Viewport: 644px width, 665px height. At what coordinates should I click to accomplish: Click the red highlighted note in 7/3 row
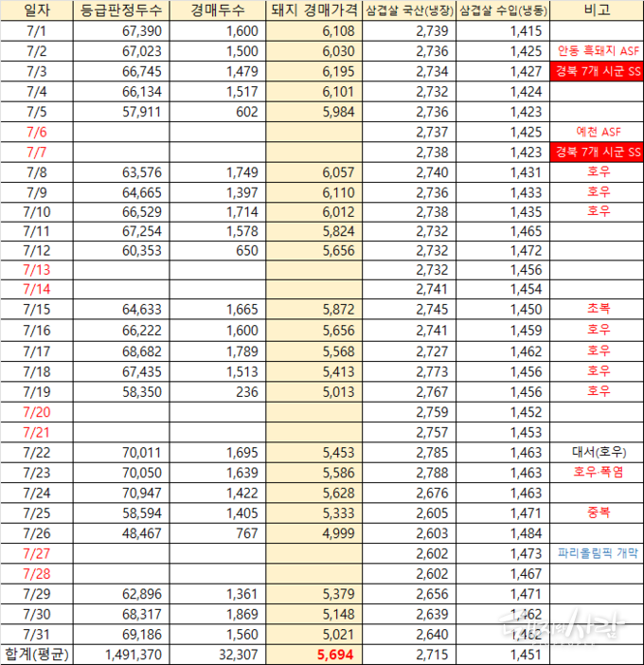coord(598,71)
